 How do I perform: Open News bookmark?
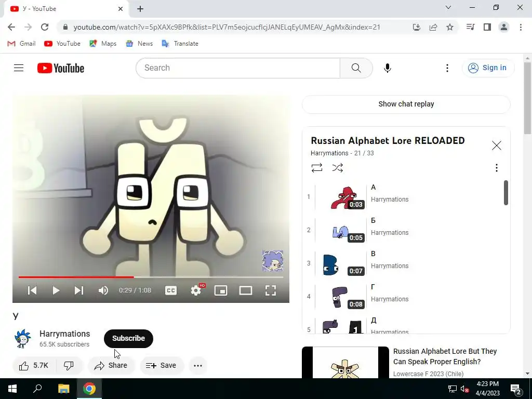(139, 44)
